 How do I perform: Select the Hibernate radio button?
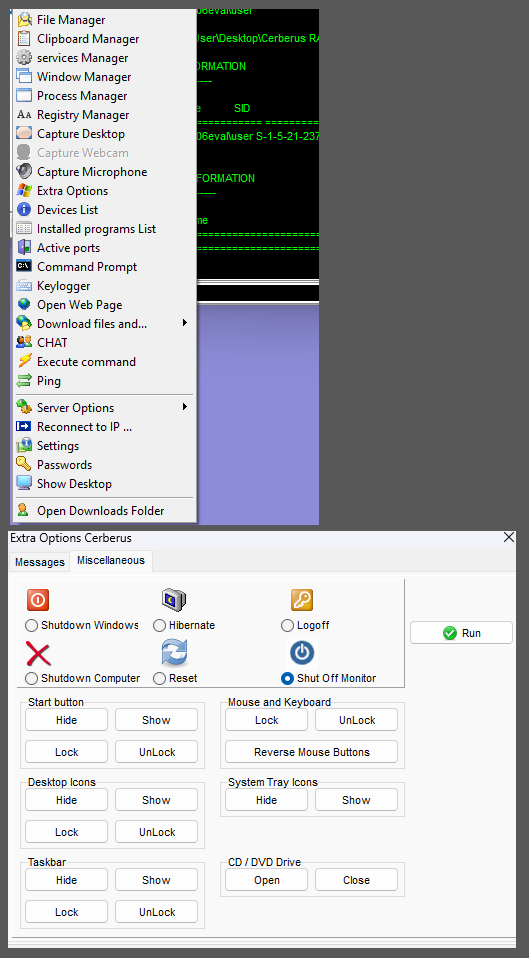click(x=159, y=626)
